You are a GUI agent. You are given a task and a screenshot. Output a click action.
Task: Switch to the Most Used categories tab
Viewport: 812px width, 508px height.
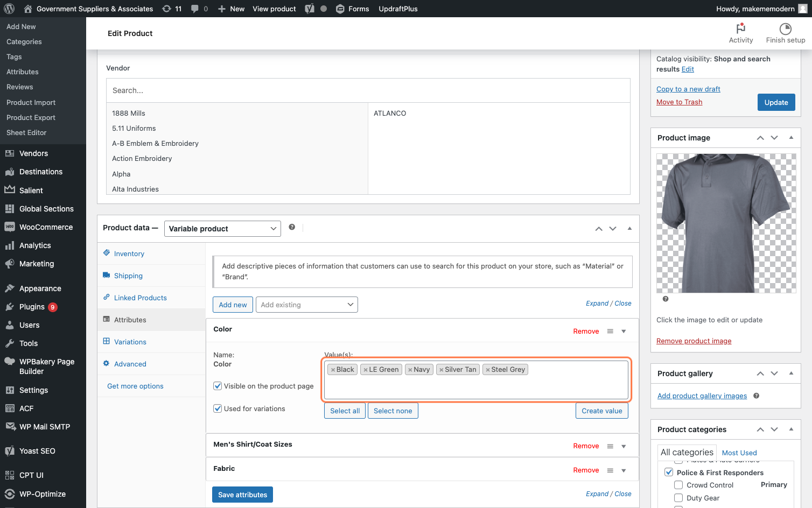coord(739,453)
